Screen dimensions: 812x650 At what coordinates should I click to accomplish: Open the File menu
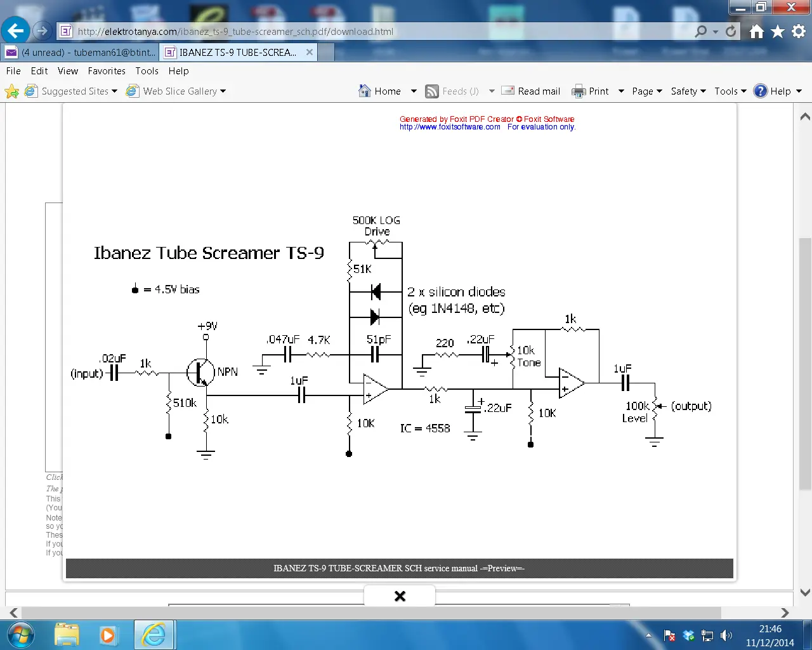coord(13,71)
